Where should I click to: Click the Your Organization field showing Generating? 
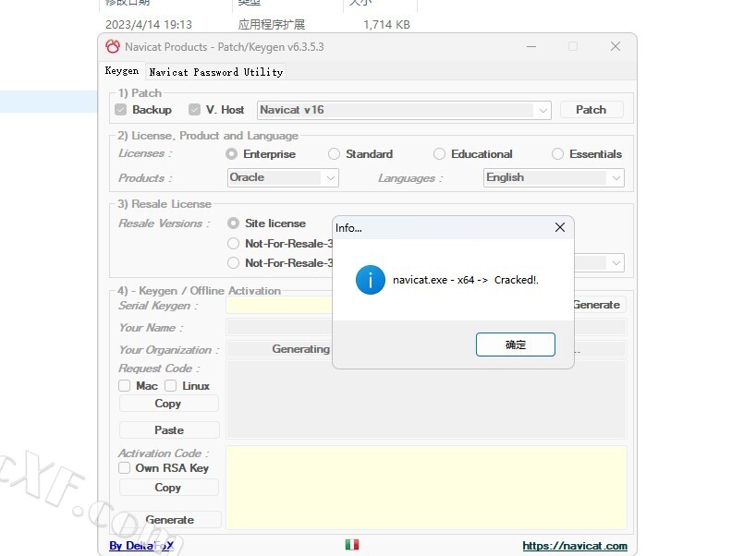coord(279,349)
